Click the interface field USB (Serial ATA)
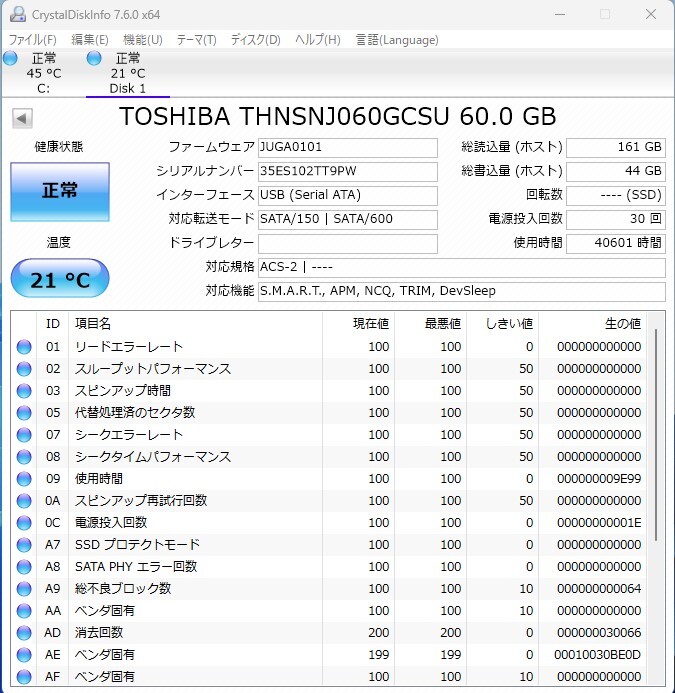Viewport: 675px width, 693px height. 347,195
